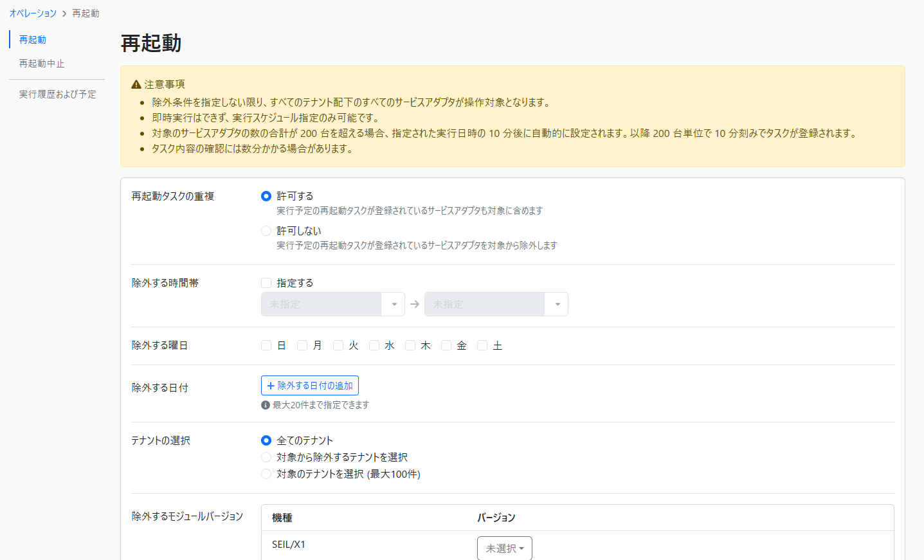Check 日 (Sunday) in excluded weekdays
Screen dimensions: 924x560
[266, 346]
